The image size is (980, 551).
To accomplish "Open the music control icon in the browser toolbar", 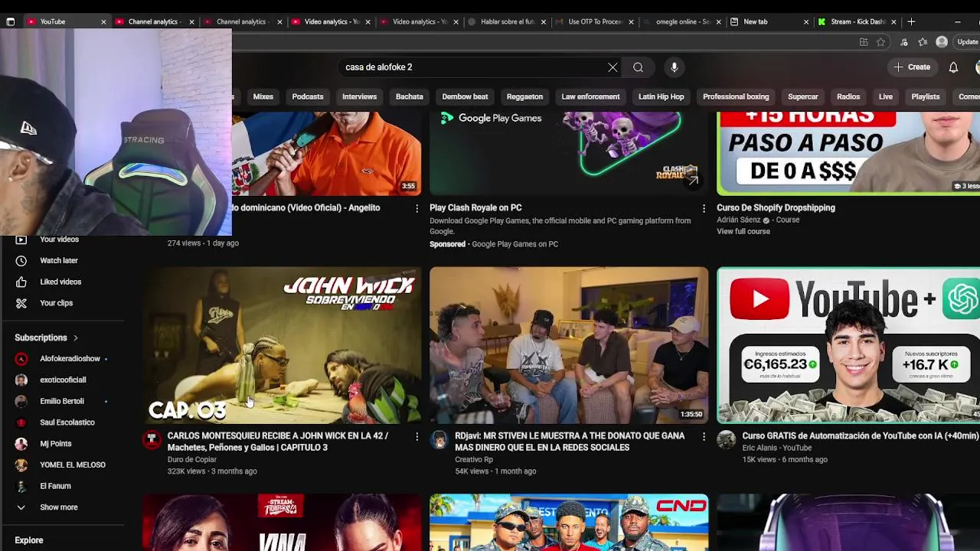I will point(904,42).
